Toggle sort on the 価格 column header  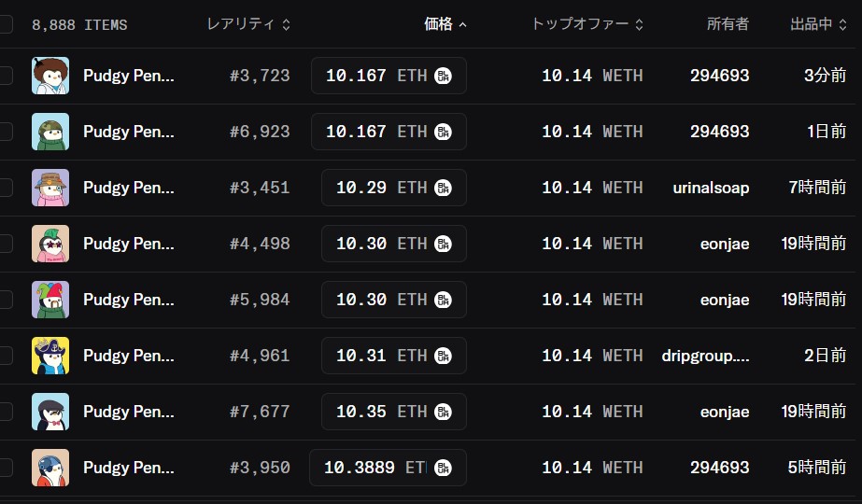[x=445, y=24]
